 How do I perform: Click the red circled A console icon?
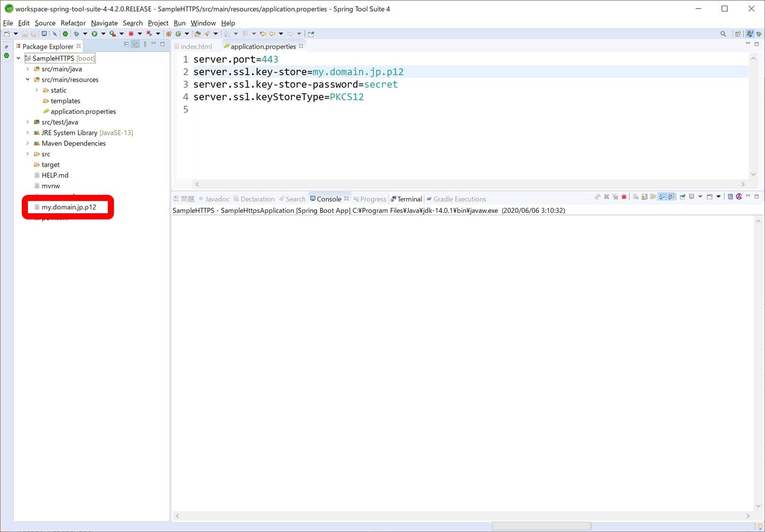pos(739,197)
